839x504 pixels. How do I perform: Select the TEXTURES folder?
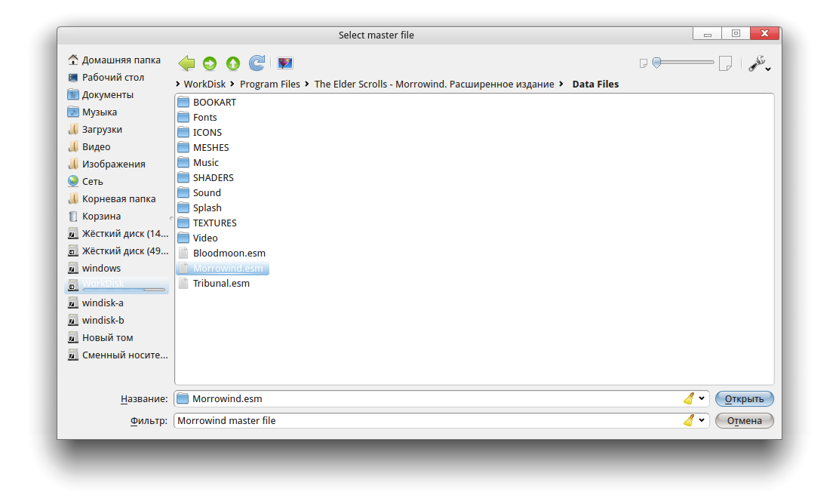[x=207, y=223]
